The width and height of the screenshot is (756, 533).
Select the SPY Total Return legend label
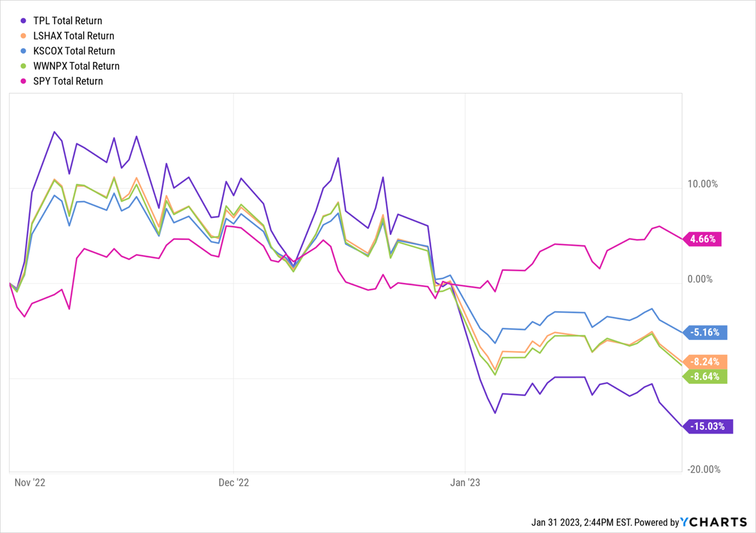coord(68,81)
